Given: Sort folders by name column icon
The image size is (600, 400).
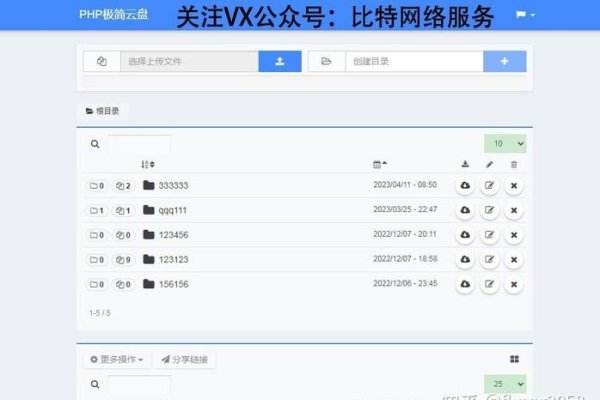Looking at the screenshot, I should [x=148, y=164].
